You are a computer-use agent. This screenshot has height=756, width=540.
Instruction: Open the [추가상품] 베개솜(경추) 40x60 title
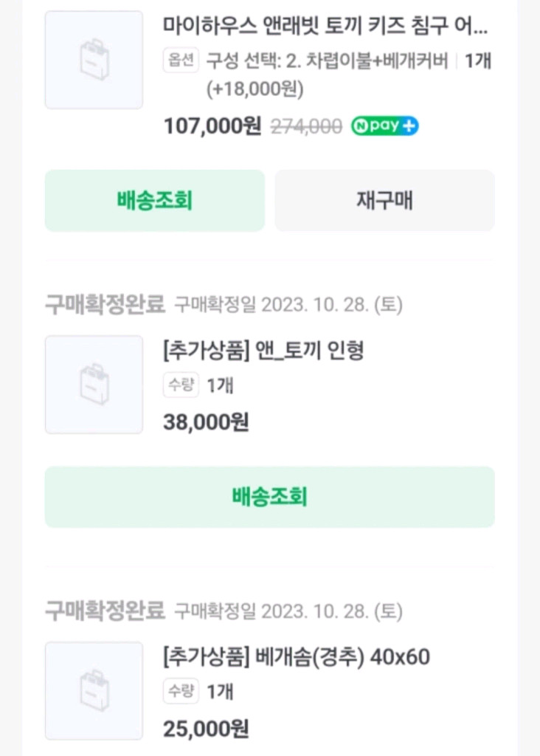coord(296,656)
